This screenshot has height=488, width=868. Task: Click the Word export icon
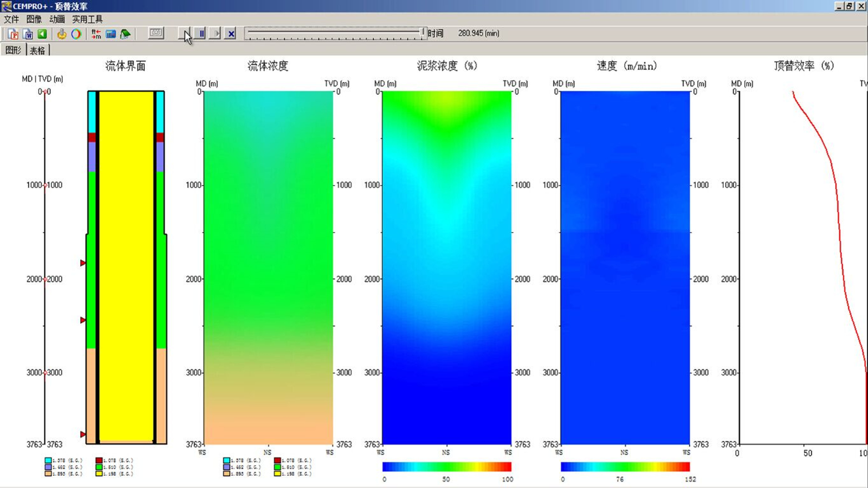click(x=28, y=34)
